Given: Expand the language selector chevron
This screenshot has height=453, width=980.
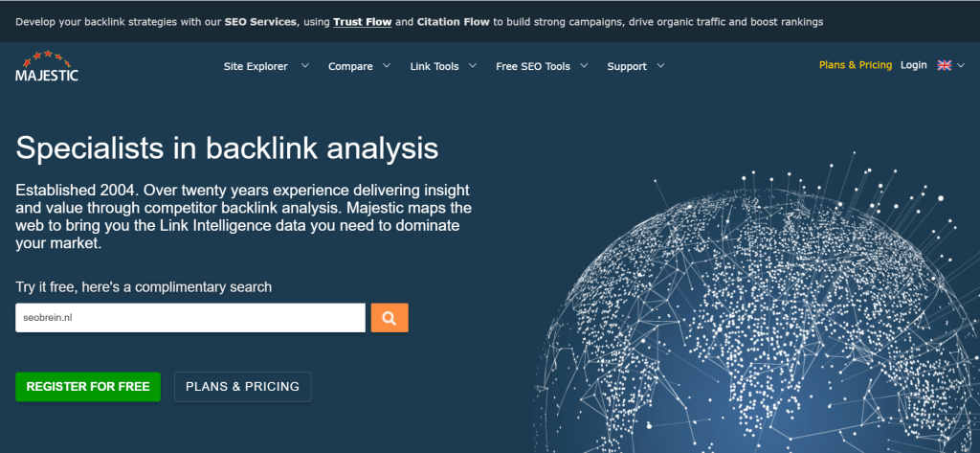Looking at the screenshot, I should coord(961,65).
